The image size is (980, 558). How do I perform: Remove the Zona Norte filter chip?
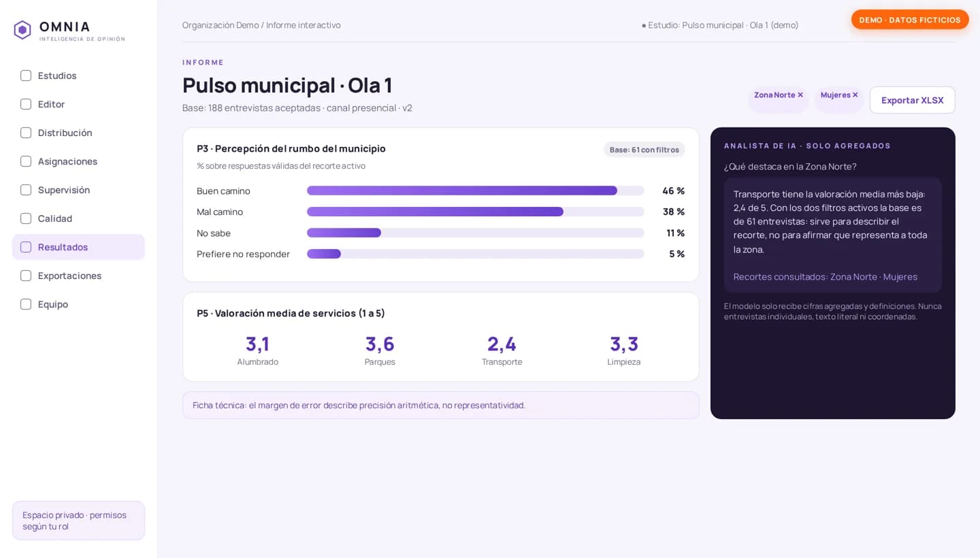(x=800, y=95)
